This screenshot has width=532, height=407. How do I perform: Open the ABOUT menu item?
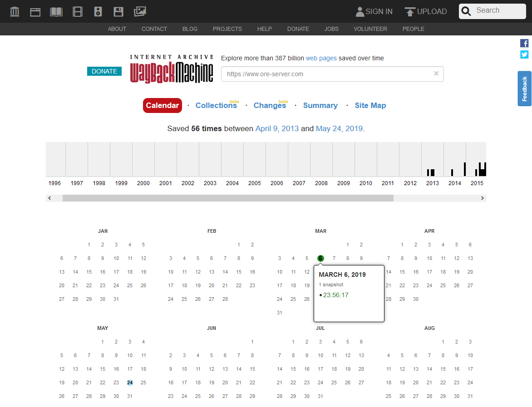pyautogui.click(x=117, y=29)
